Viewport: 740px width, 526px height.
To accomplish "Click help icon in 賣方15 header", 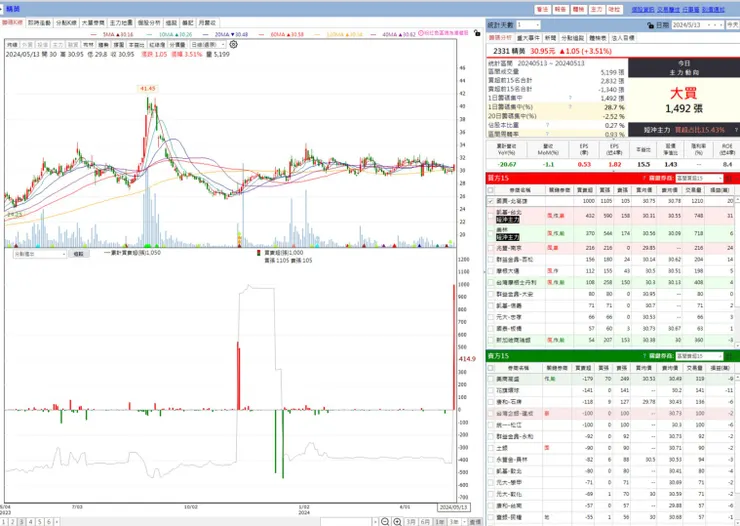I will (x=644, y=356).
